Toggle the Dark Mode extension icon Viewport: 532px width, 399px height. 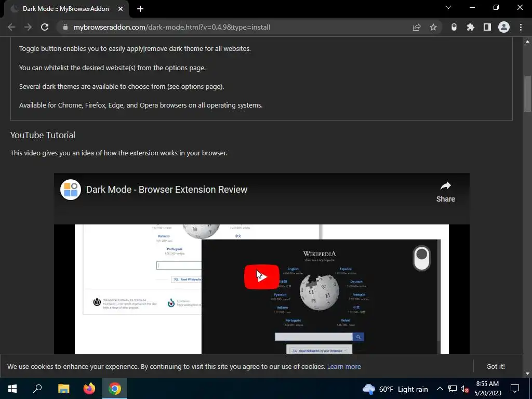click(454, 27)
